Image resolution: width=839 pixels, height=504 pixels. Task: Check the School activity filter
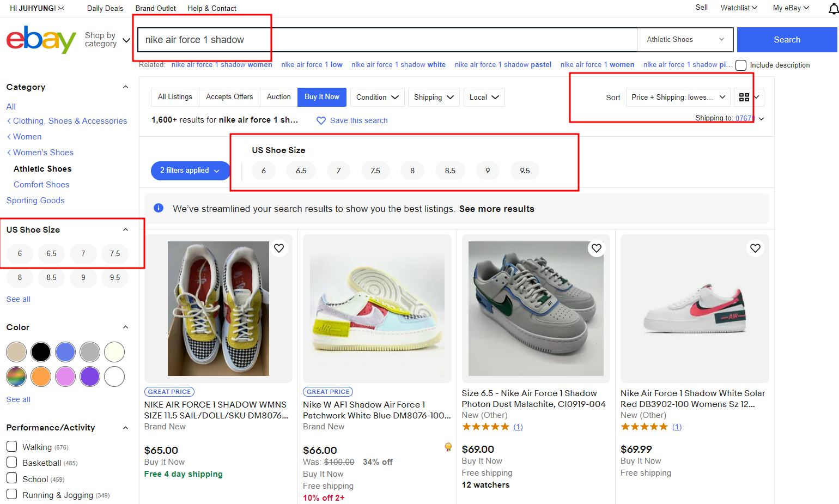tap(11, 478)
